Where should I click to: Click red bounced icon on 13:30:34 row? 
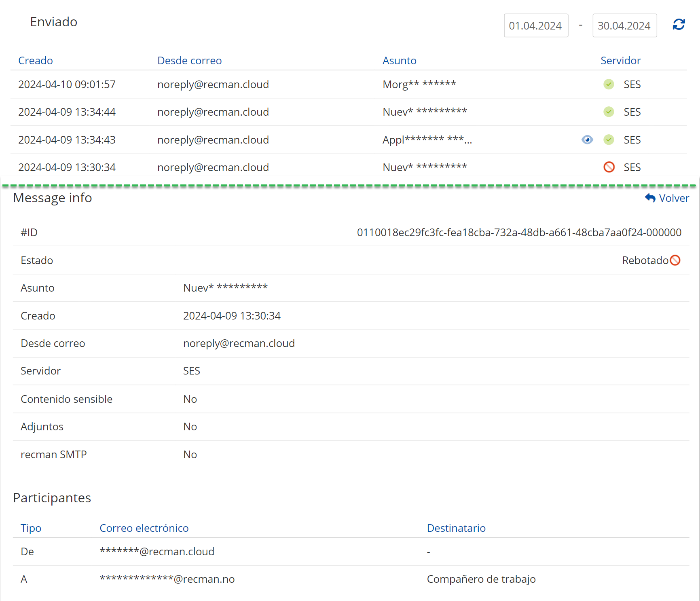click(x=609, y=167)
